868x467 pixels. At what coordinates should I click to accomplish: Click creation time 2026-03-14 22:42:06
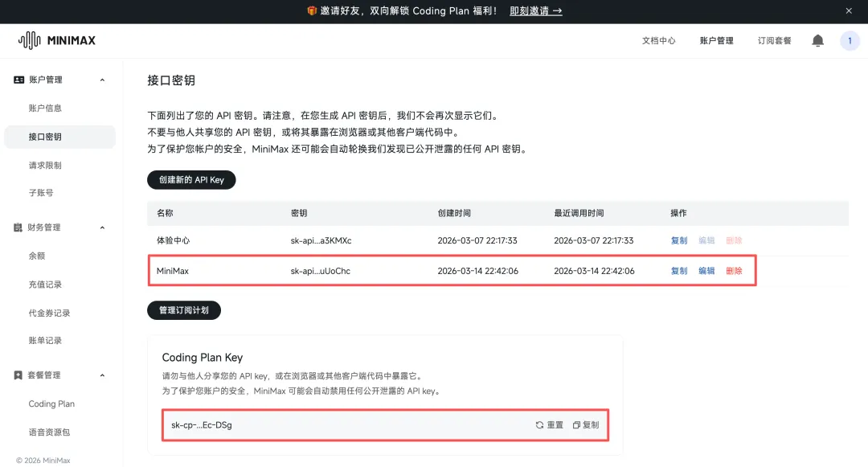click(477, 271)
